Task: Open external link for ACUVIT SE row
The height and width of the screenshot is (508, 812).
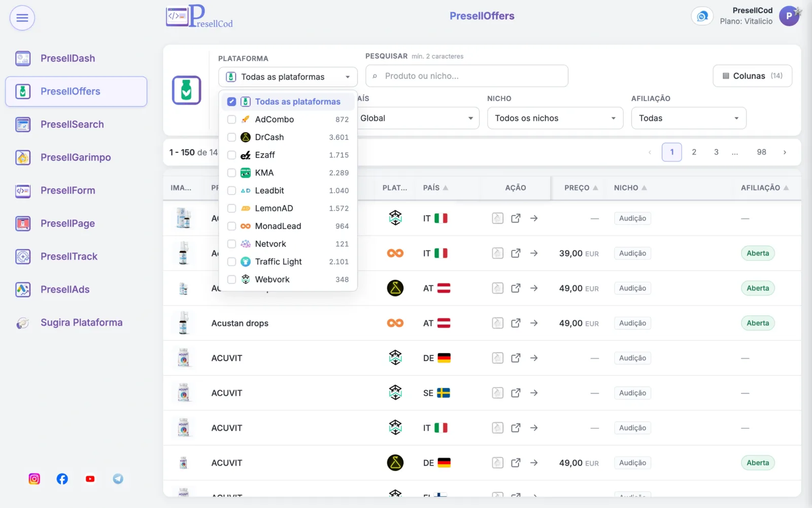Action: (x=516, y=393)
